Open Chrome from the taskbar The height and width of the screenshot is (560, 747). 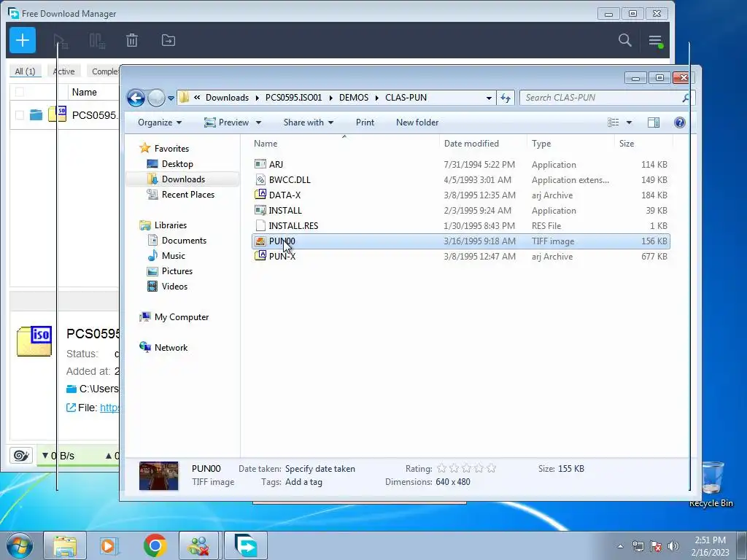[x=155, y=545]
